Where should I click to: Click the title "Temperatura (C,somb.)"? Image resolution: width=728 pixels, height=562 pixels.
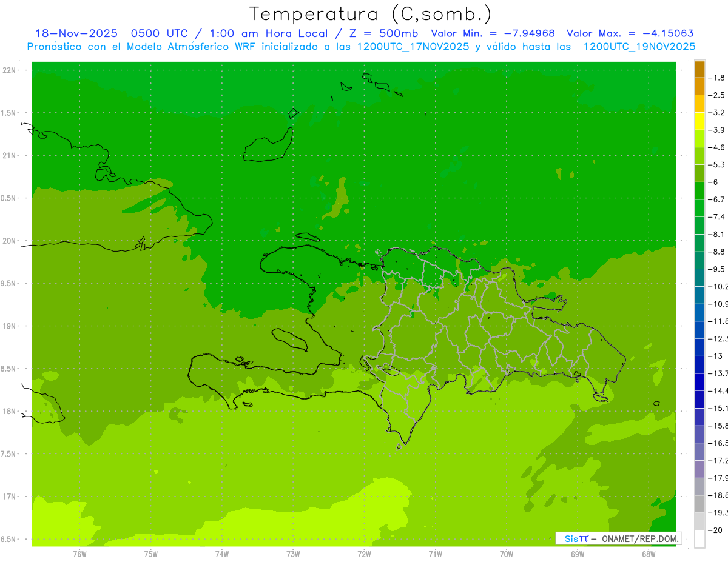coord(371,14)
